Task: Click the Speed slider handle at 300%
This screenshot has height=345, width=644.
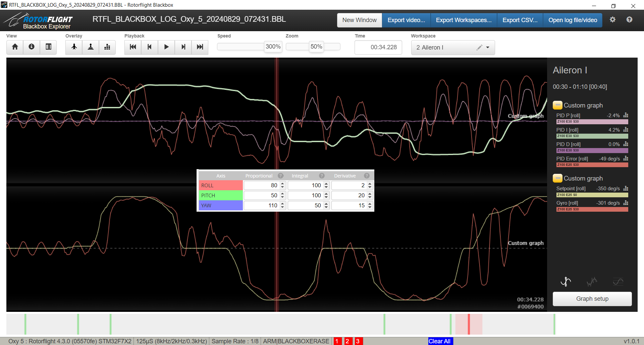Action: 273,47
